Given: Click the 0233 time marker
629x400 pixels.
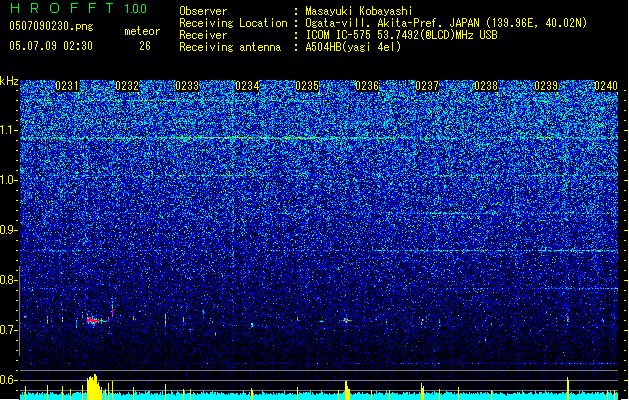Looking at the screenshot, I should tap(187, 86).
